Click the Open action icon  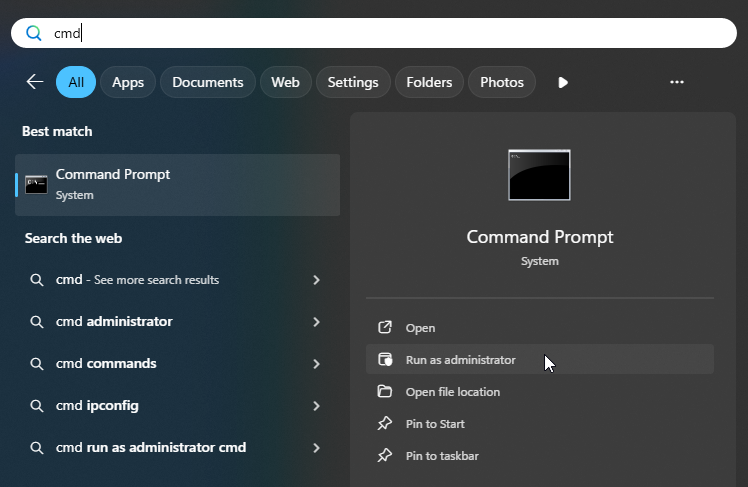pos(384,328)
